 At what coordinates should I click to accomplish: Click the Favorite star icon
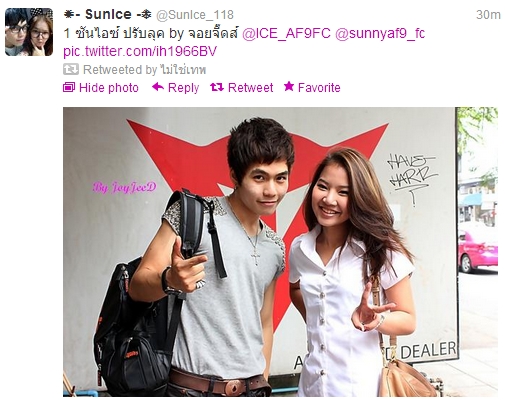tap(289, 87)
